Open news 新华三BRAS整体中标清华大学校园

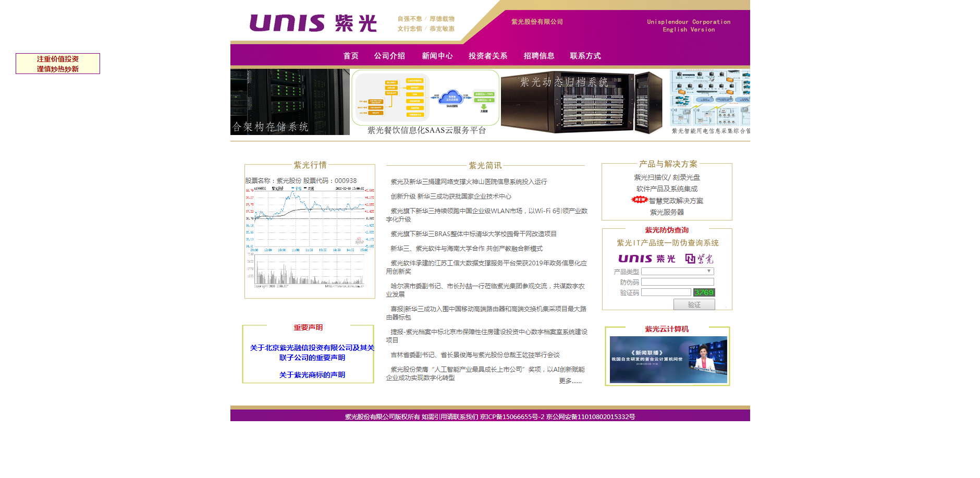pos(473,234)
